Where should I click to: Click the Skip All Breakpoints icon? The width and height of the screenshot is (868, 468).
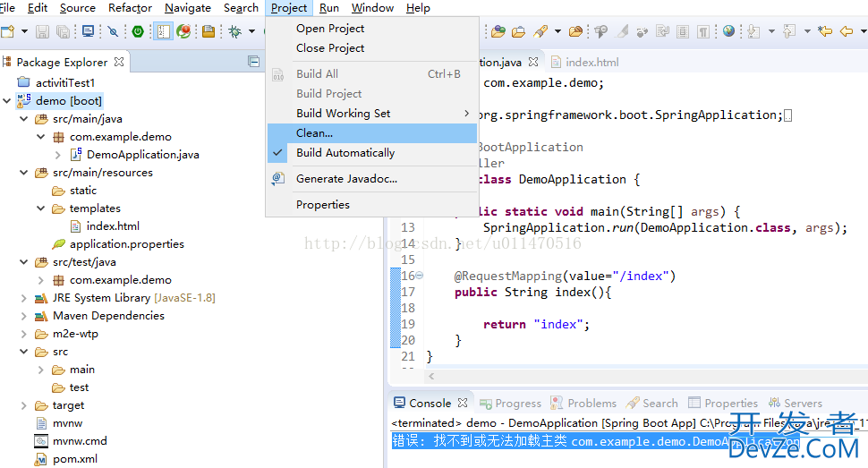click(x=113, y=31)
